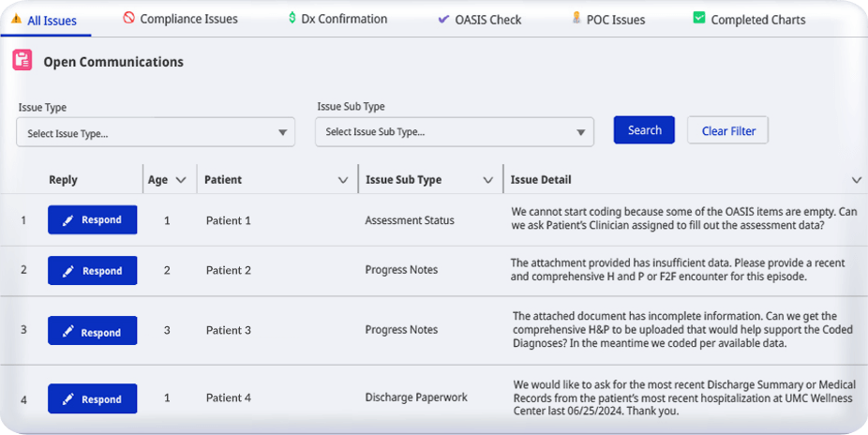This screenshot has height=435, width=868.
Task: Click the Clear Filter button
Action: point(727,130)
